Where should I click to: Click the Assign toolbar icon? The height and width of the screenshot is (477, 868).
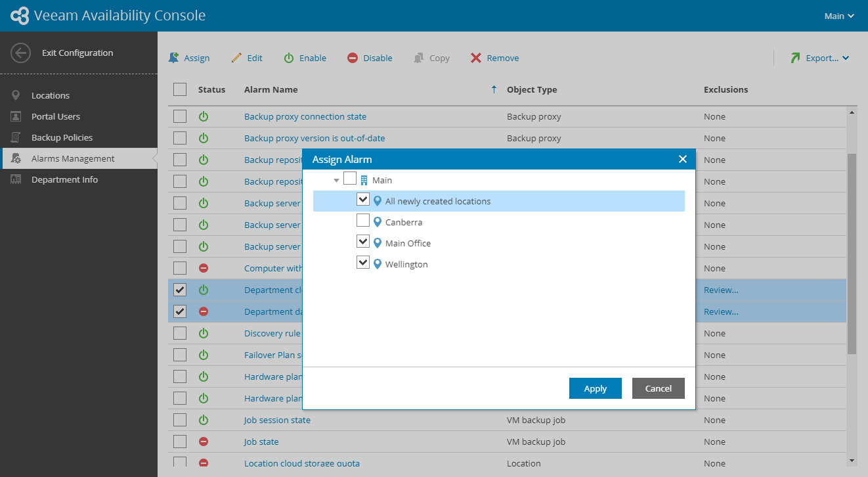(174, 58)
